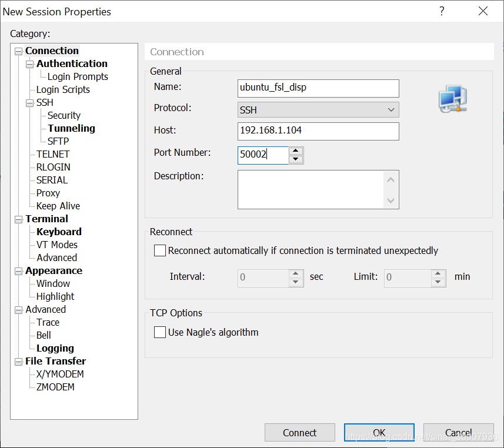The width and height of the screenshot is (504, 448).
Task: Select the Bell category
Action: pyautogui.click(x=44, y=335)
